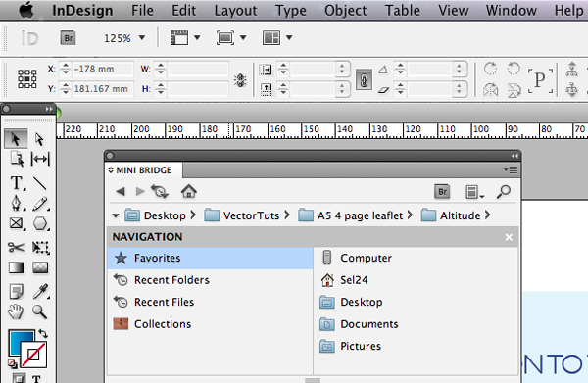Swap fill and stroke arrows
The height and width of the screenshot is (383, 588).
point(43,333)
